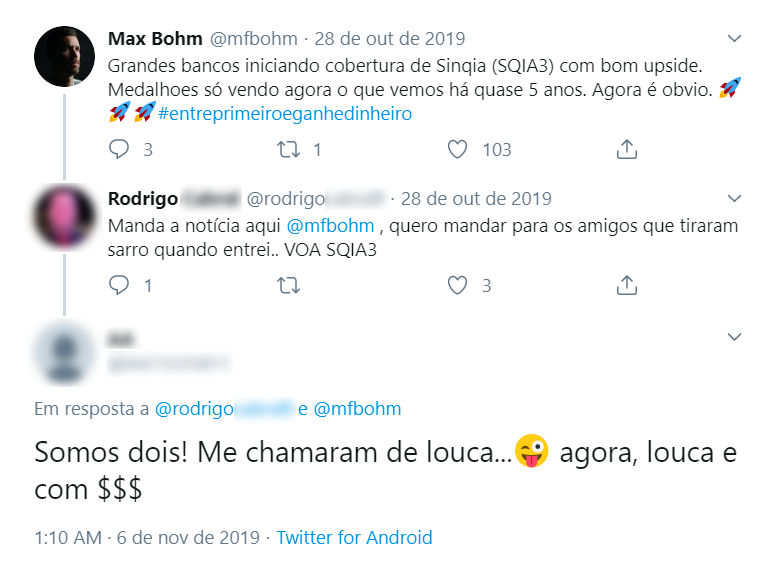Click @mfbohm in the reply-to line
This screenshot has height=578, width=773.
pyautogui.click(x=357, y=409)
